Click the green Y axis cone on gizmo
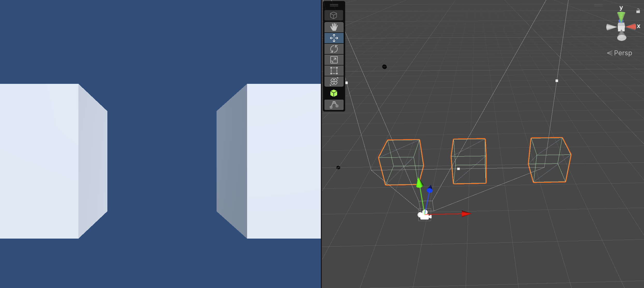The height and width of the screenshot is (288, 644). point(621,16)
